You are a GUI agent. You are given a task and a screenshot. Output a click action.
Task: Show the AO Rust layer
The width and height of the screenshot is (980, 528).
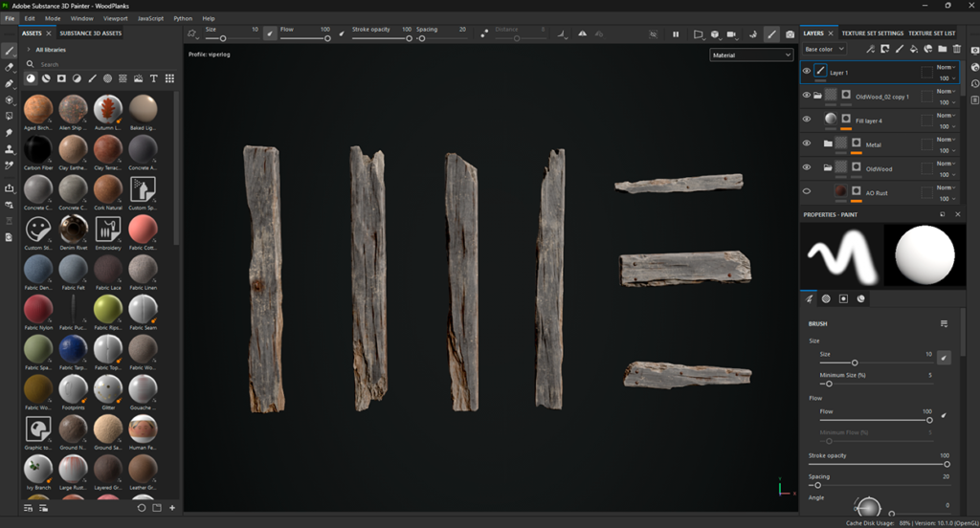(806, 191)
